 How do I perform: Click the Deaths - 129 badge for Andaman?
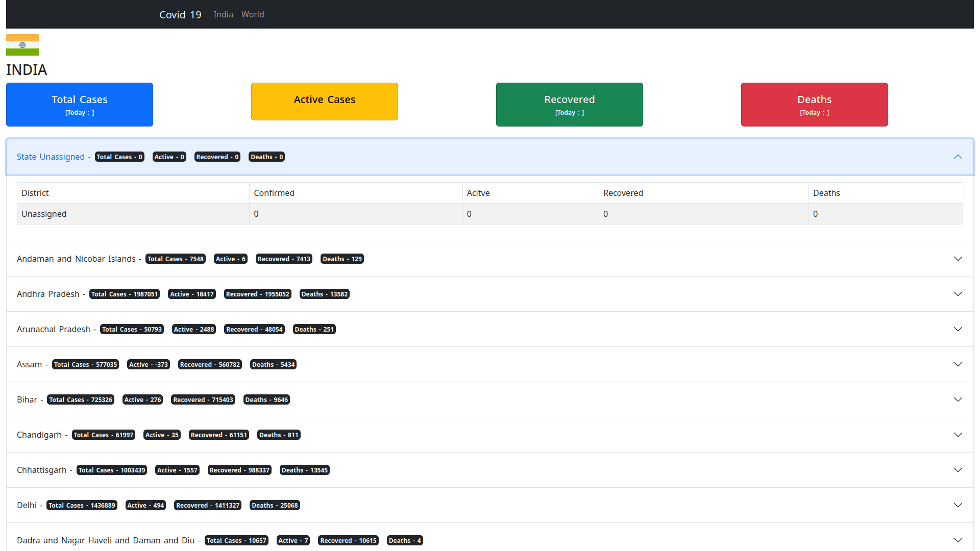(342, 259)
